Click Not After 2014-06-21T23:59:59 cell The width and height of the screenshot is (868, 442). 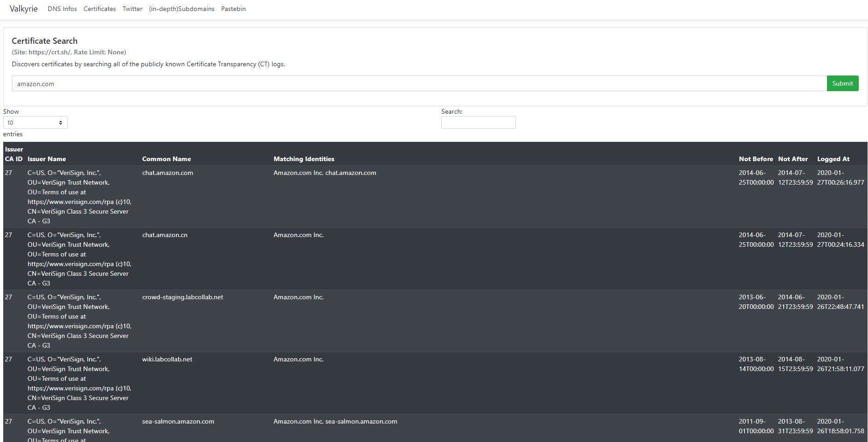(796, 302)
